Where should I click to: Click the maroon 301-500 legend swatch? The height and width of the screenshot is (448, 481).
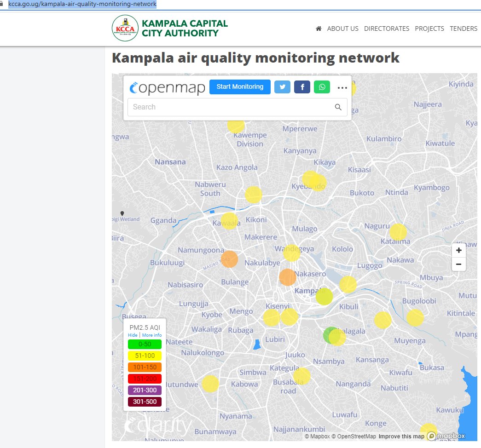pos(145,402)
